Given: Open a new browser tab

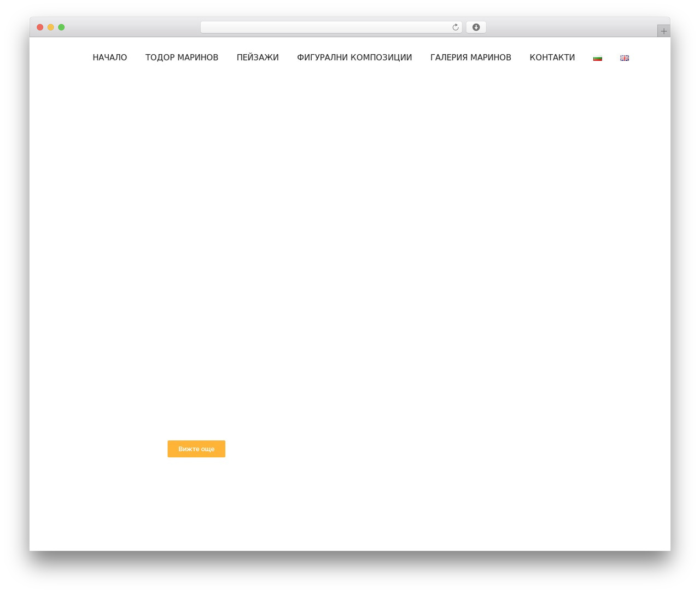Looking at the screenshot, I should 663,31.
